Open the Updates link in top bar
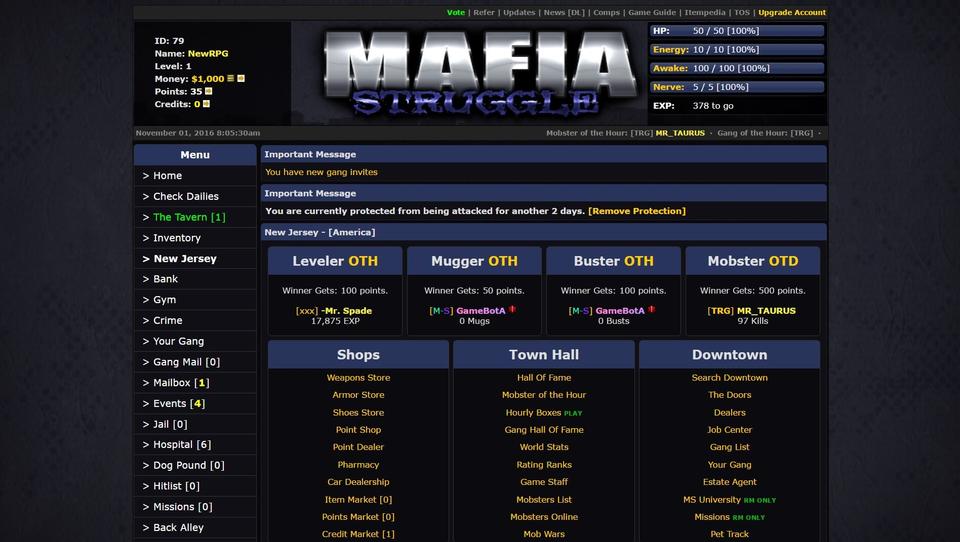960x542 pixels. pos(519,12)
